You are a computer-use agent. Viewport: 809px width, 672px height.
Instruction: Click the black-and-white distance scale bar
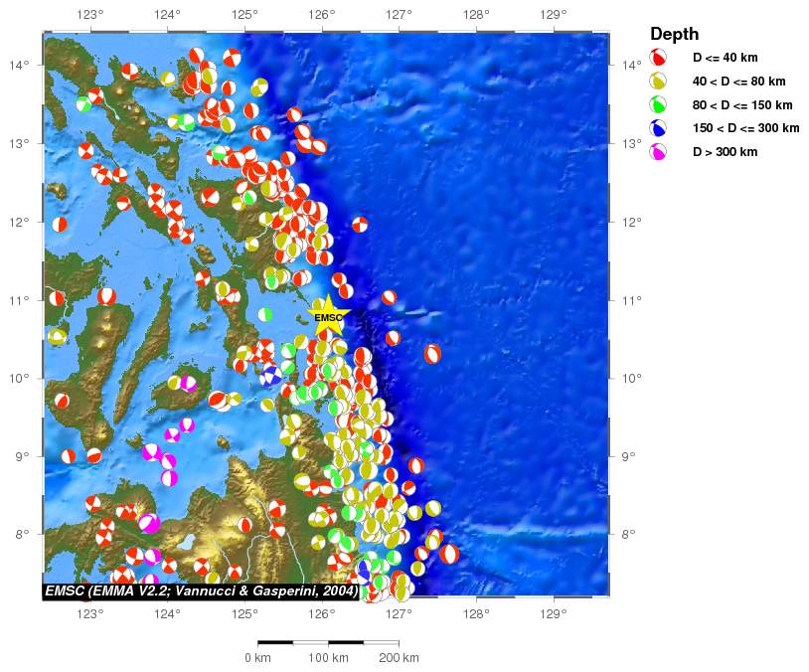[x=328, y=643]
